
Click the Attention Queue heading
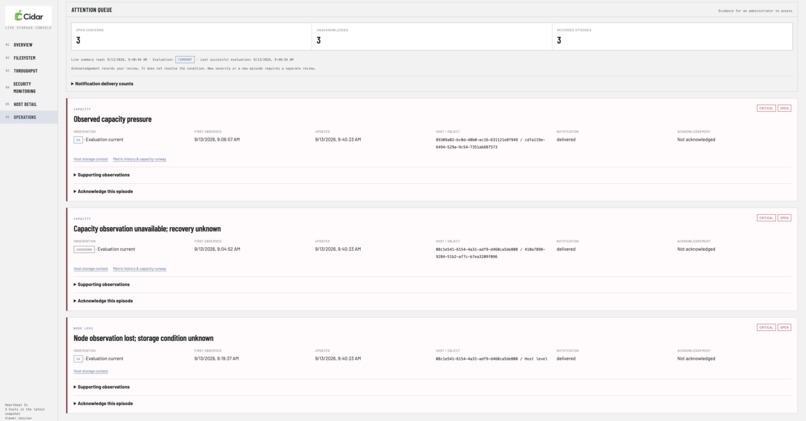[91, 10]
